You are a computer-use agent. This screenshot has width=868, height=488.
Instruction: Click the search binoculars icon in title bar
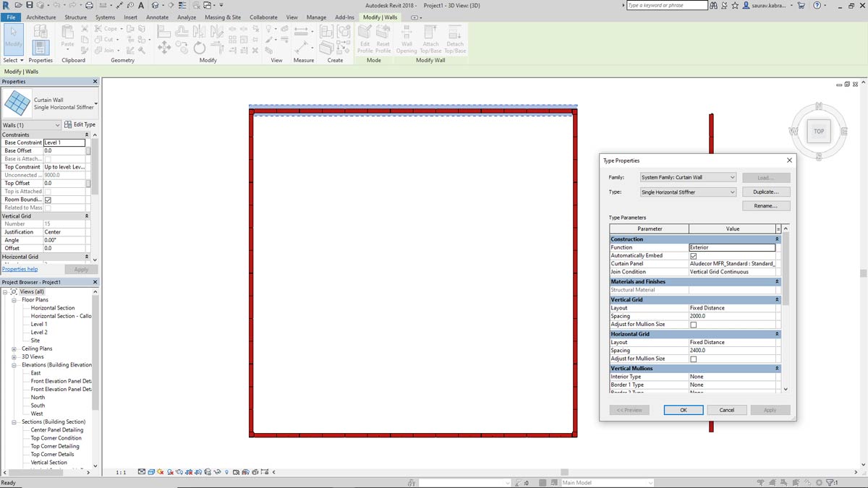click(713, 5)
